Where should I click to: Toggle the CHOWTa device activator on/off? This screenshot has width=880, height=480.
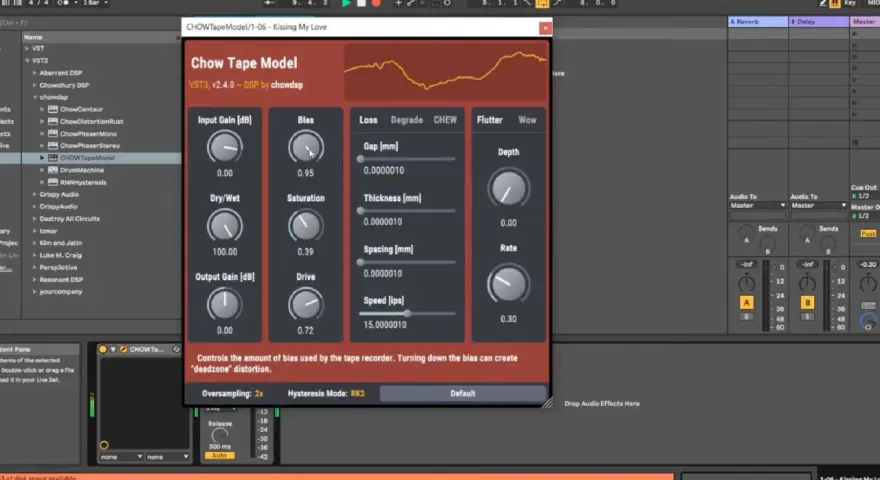pyautogui.click(x=103, y=349)
